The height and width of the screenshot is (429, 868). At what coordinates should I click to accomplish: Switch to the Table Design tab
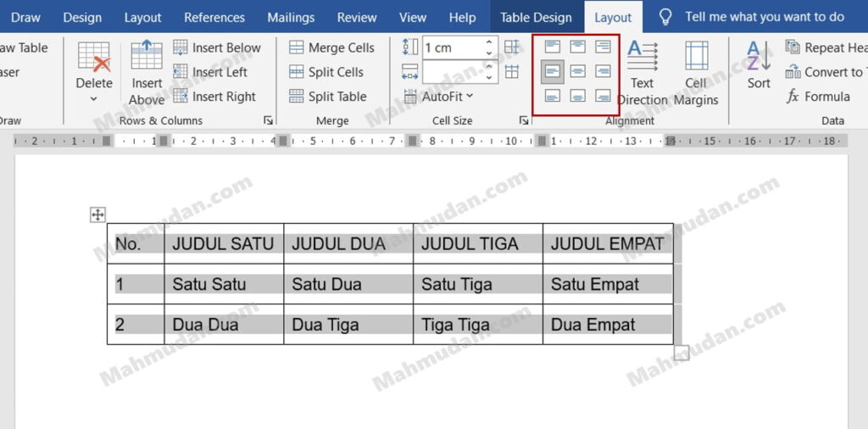[x=536, y=17]
